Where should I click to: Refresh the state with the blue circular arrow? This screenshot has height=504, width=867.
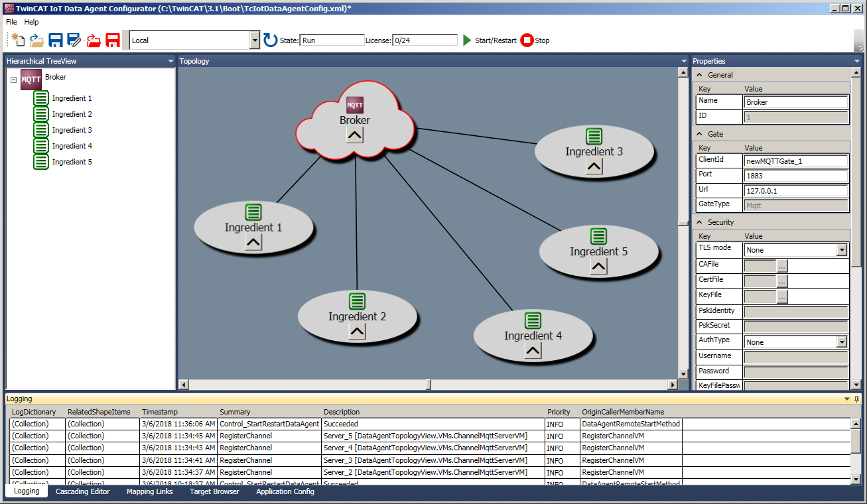[x=271, y=40]
